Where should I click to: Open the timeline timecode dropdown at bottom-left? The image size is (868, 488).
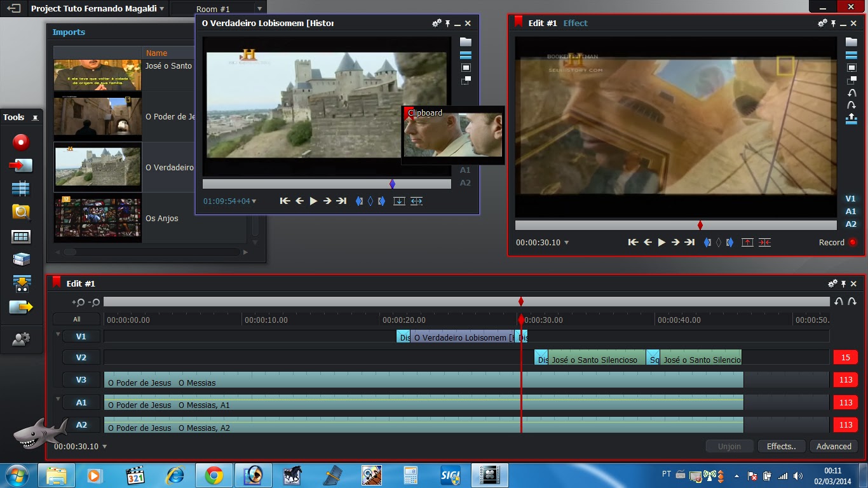pyautogui.click(x=105, y=447)
